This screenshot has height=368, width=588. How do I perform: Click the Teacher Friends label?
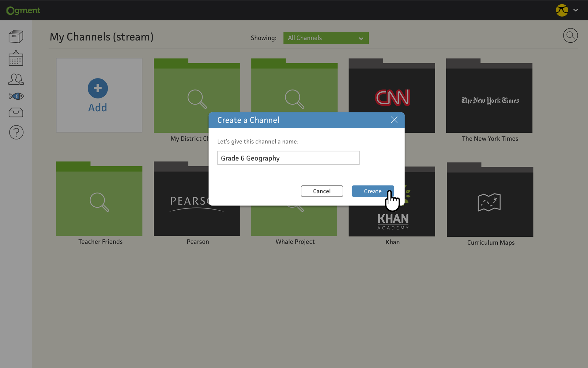100,242
